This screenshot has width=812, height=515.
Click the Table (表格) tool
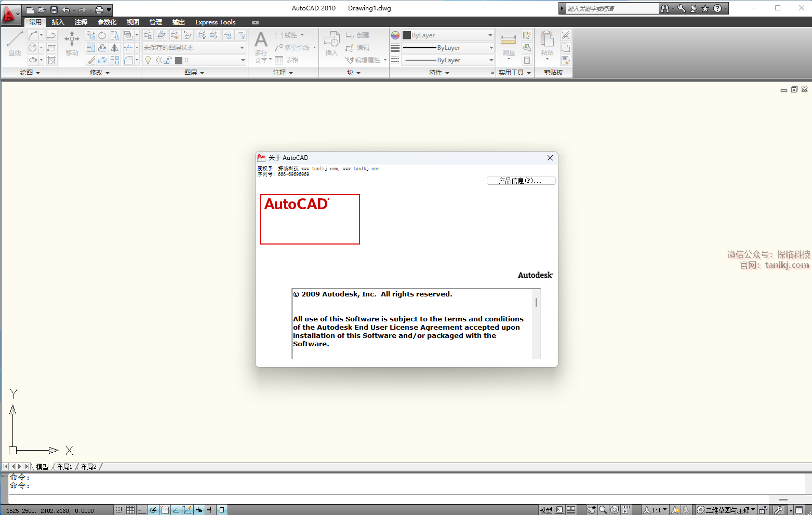[x=287, y=60]
